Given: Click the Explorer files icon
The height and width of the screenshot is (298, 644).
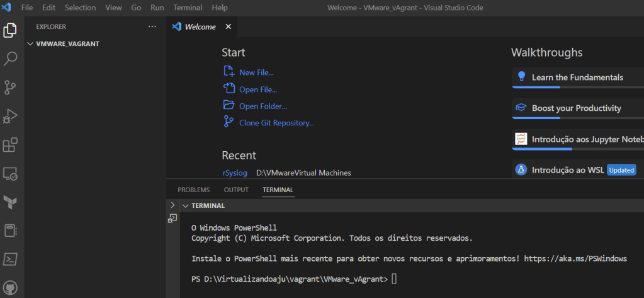Looking at the screenshot, I should click(x=11, y=30).
